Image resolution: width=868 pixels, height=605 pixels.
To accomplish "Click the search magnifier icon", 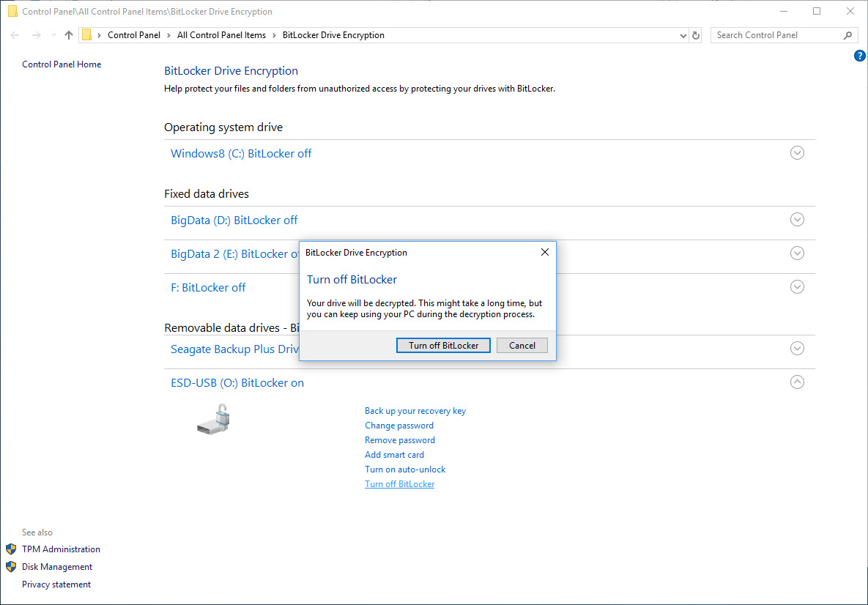I will [x=847, y=35].
